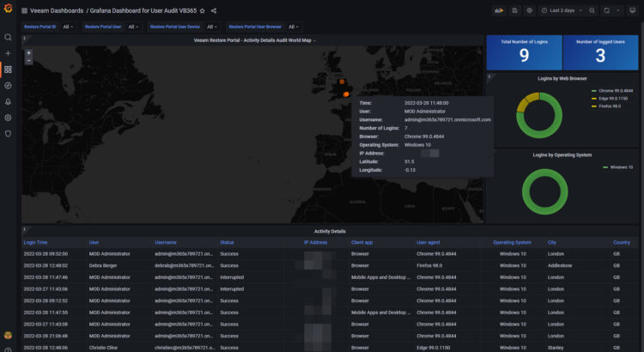Sort table by Status column
This screenshot has height=352, width=644.
(x=227, y=242)
